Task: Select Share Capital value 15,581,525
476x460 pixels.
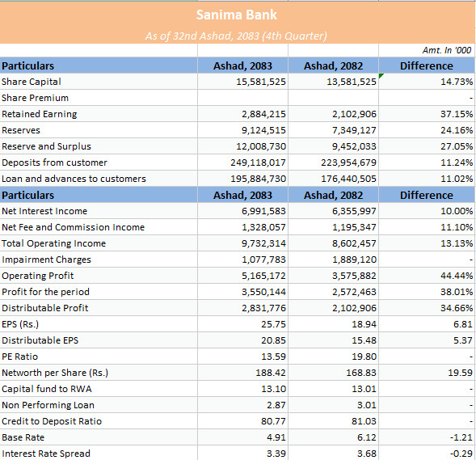Action: (x=261, y=82)
